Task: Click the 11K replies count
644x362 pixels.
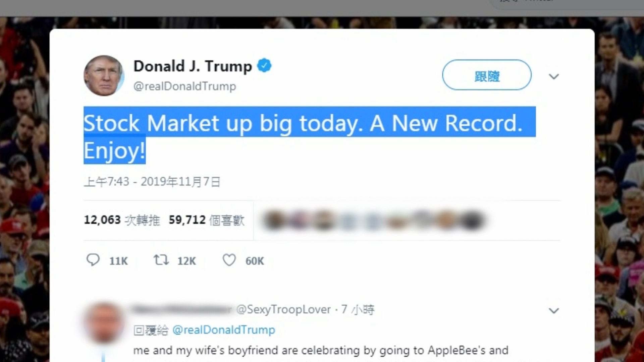Action: click(118, 261)
